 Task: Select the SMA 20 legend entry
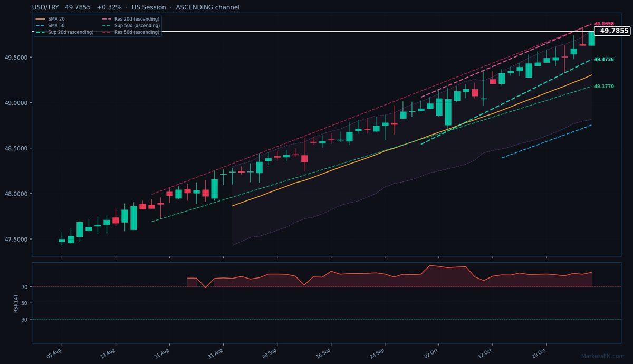(50, 18)
